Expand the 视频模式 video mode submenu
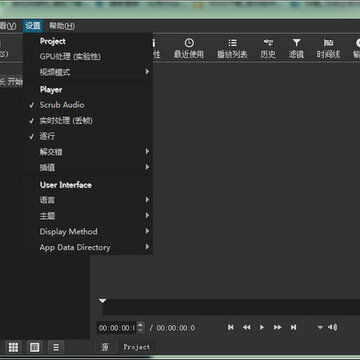 tap(88, 72)
